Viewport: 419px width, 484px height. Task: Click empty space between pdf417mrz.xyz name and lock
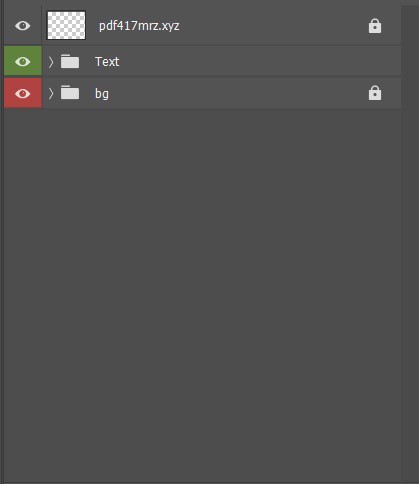pos(273,26)
